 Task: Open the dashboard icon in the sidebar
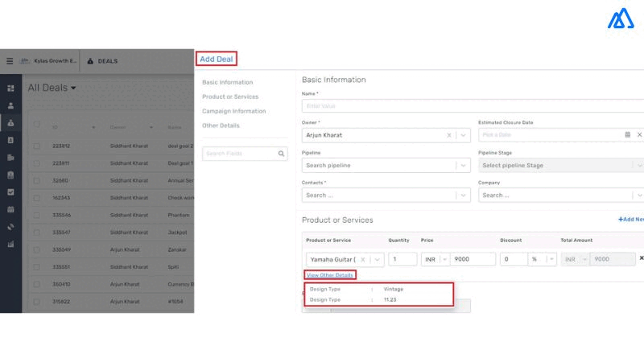(x=10, y=88)
